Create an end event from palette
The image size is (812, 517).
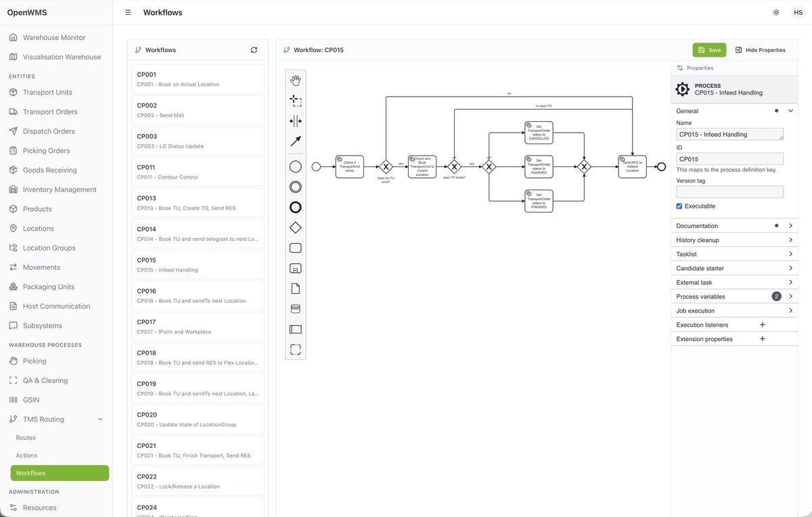coord(296,207)
